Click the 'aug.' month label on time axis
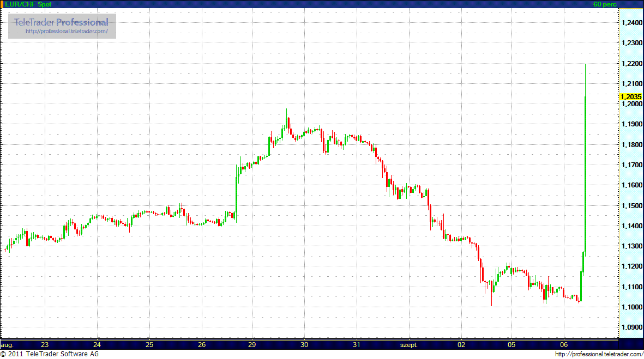Image resolution: width=644 pixels, height=359 pixels. point(7,345)
